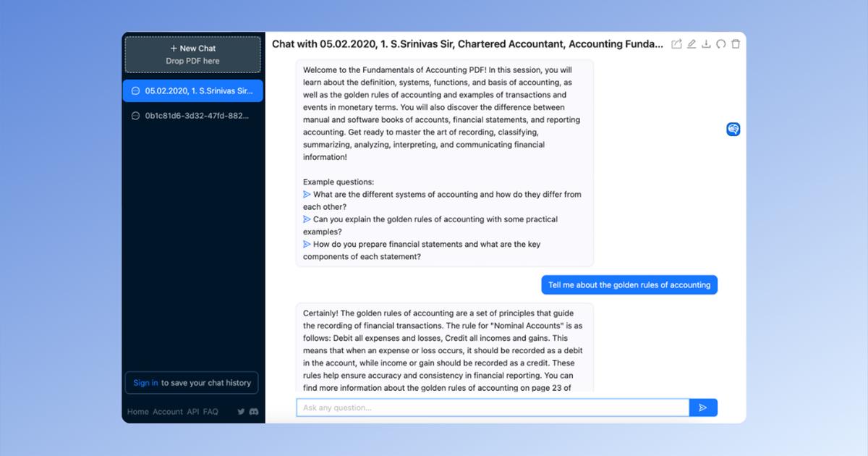The width and height of the screenshot is (868, 456).
Task: Open the blue floating chat assistant icon
Action: click(733, 130)
